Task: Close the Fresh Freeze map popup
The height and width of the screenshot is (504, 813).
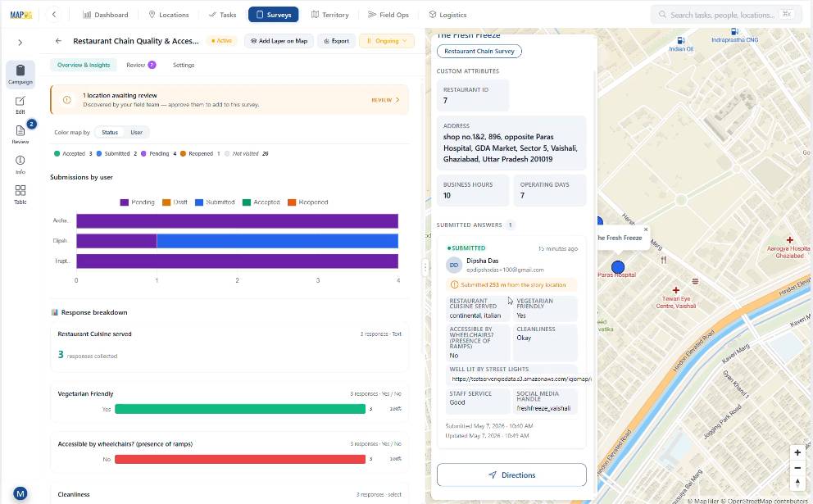Action: coord(646,229)
